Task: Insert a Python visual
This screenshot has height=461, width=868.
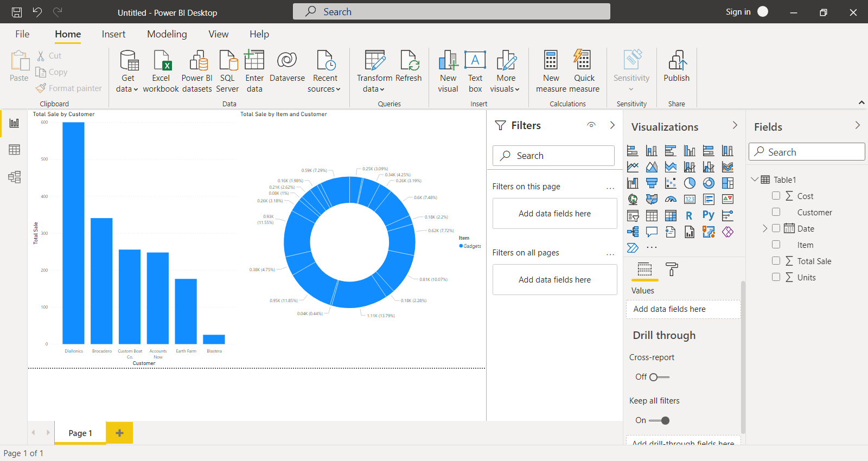Action: tap(709, 216)
